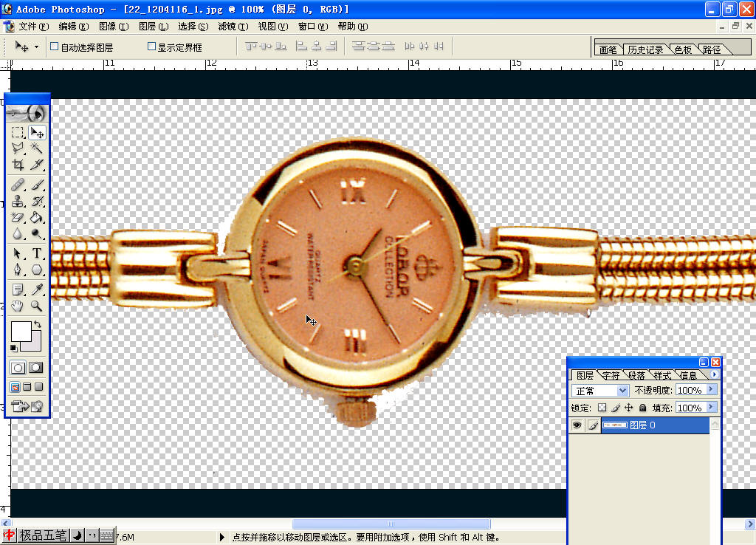Click the horizontal scrollbar thumb
The height and width of the screenshot is (545, 756).
tap(391, 524)
